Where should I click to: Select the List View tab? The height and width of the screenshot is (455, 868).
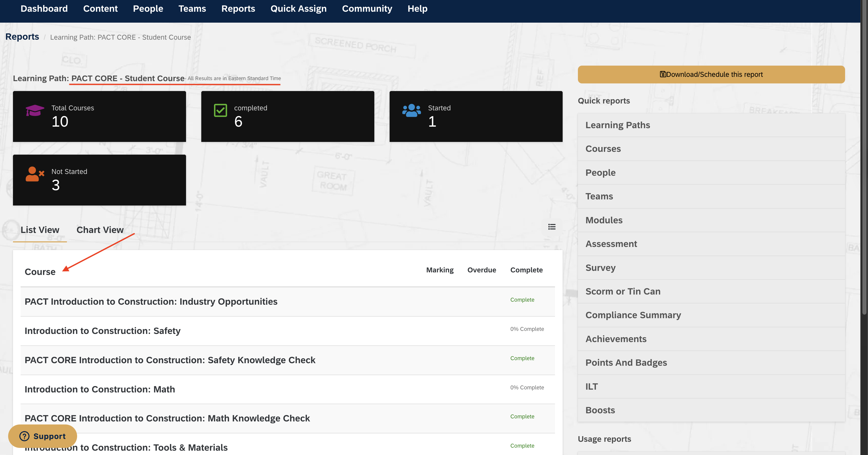click(x=40, y=230)
